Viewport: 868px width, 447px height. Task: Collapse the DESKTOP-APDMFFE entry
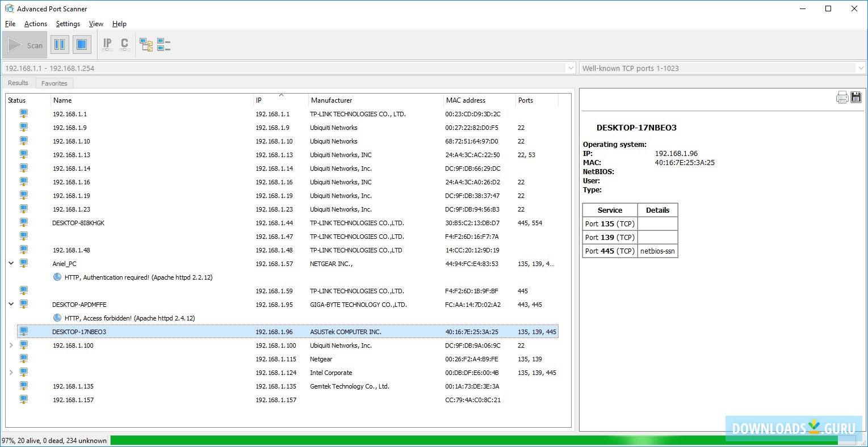pyautogui.click(x=11, y=305)
